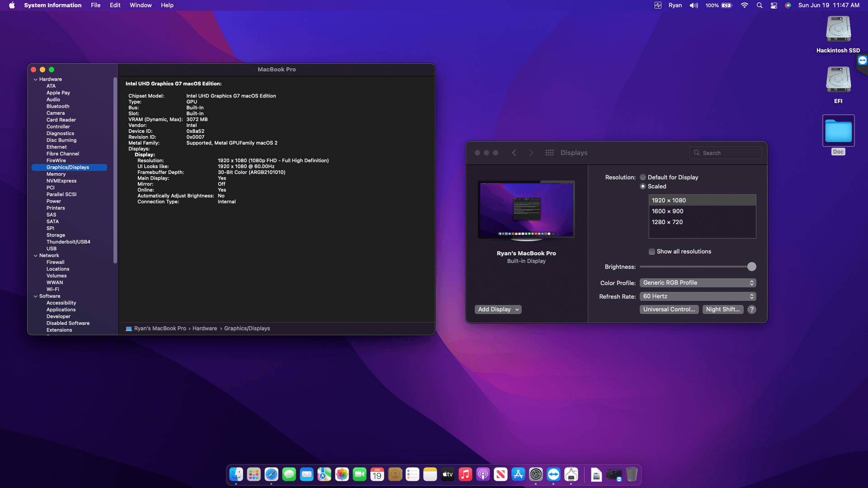Open the Edit menu
This screenshot has height=488, width=868.
tap(115, 5)
